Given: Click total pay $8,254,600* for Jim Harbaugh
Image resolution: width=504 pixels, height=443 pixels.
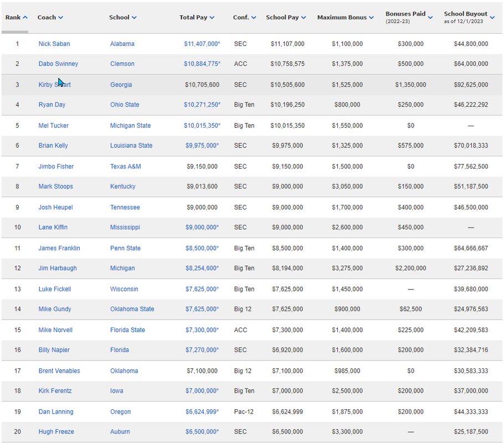Looking at the screenshot, I should 202,268.
